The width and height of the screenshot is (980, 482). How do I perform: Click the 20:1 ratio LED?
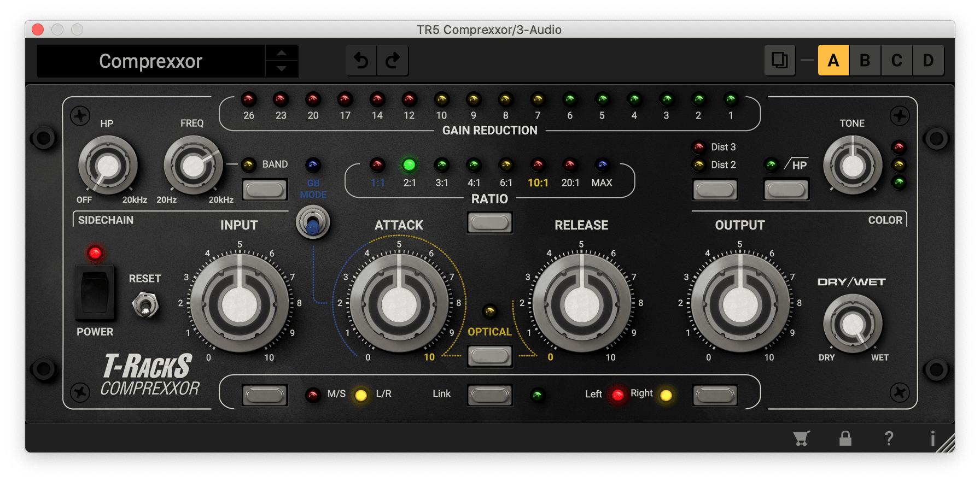[570, 164]
